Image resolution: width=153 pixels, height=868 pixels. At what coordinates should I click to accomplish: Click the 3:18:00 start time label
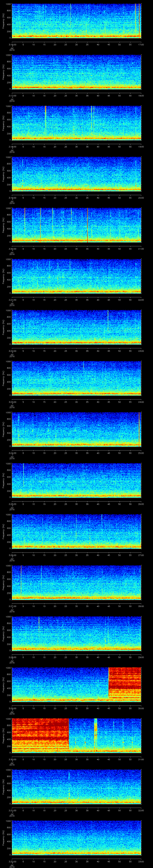point(12,147)
